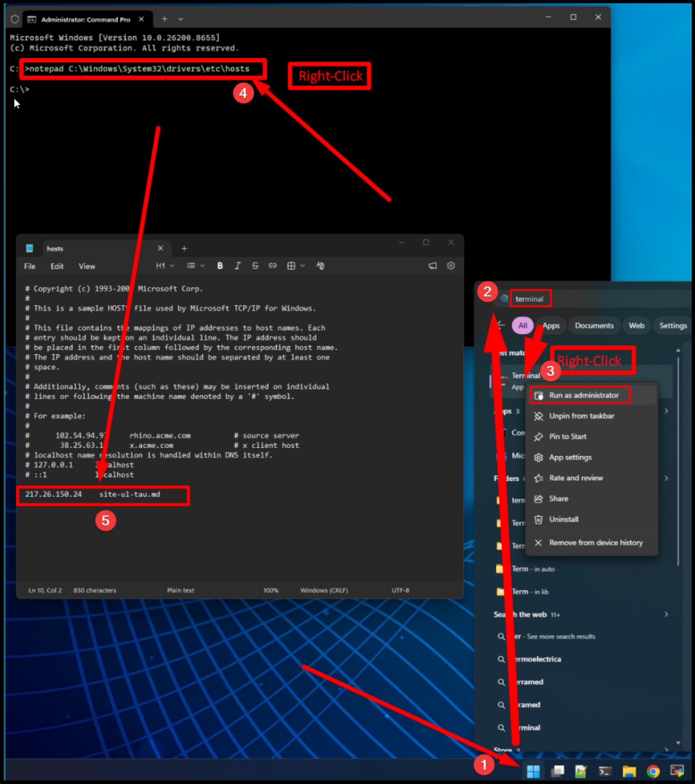Expand Search the web section chevron

point(666,614)
